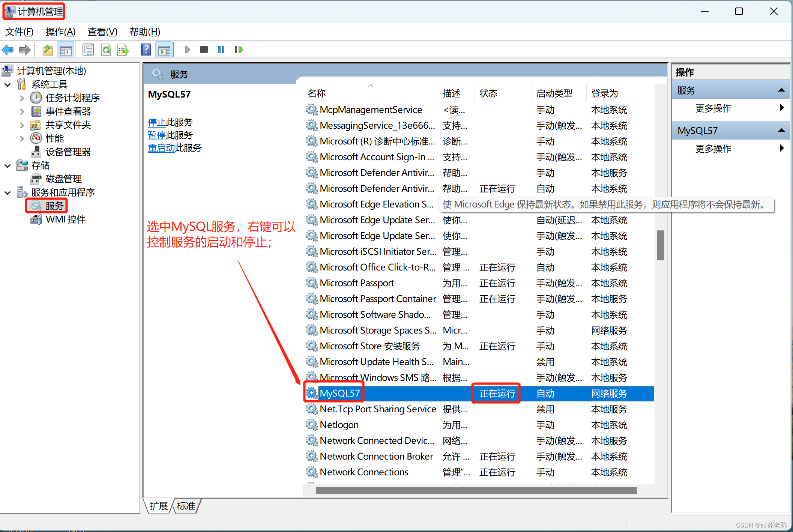Open the Help question mark icon
The height and width of the screenshot is (532, 793).
coord(146,50)
